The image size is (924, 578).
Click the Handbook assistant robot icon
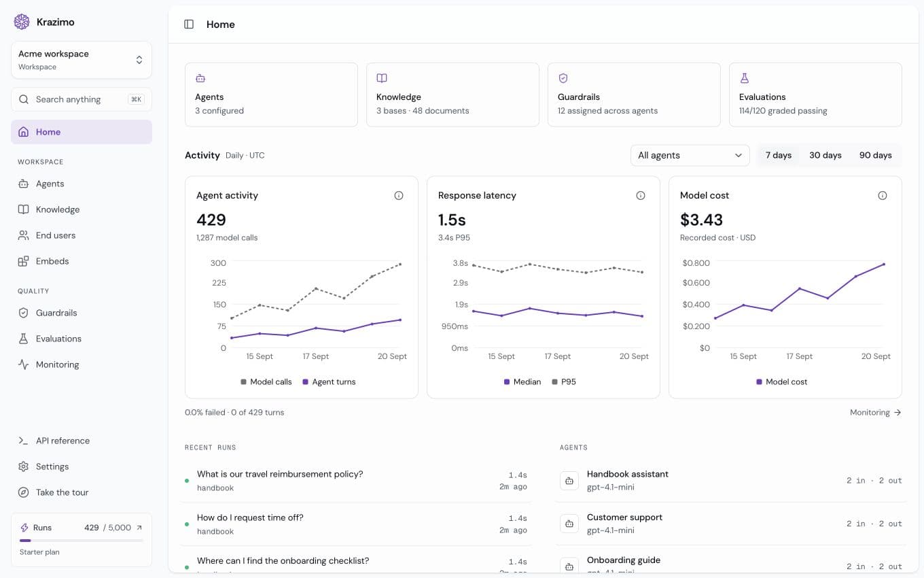(569, 481)
